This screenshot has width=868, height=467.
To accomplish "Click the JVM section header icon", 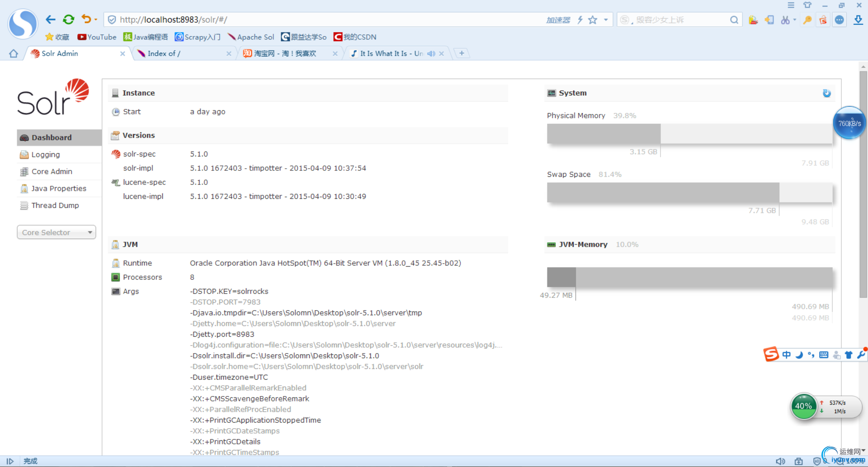I will 115,245.
